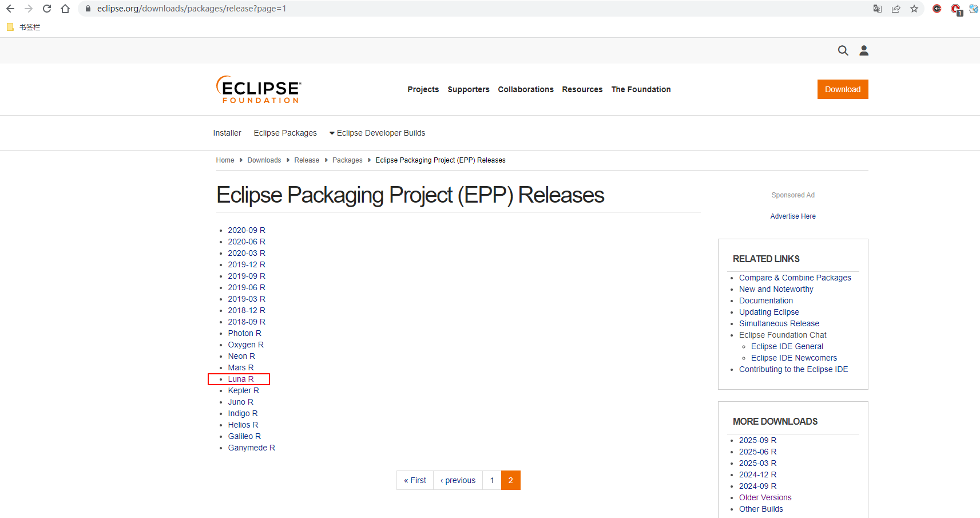Open the 2018-12 R release

247,310
